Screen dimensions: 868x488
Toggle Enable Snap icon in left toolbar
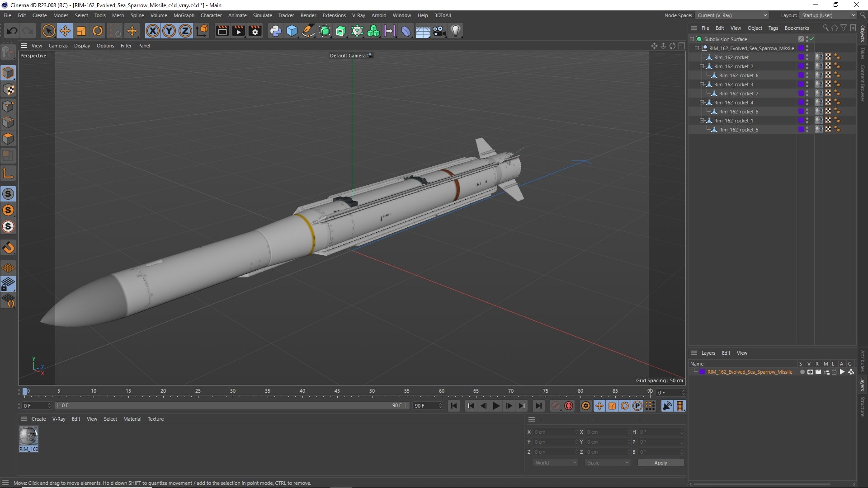(x=8, y=248)
